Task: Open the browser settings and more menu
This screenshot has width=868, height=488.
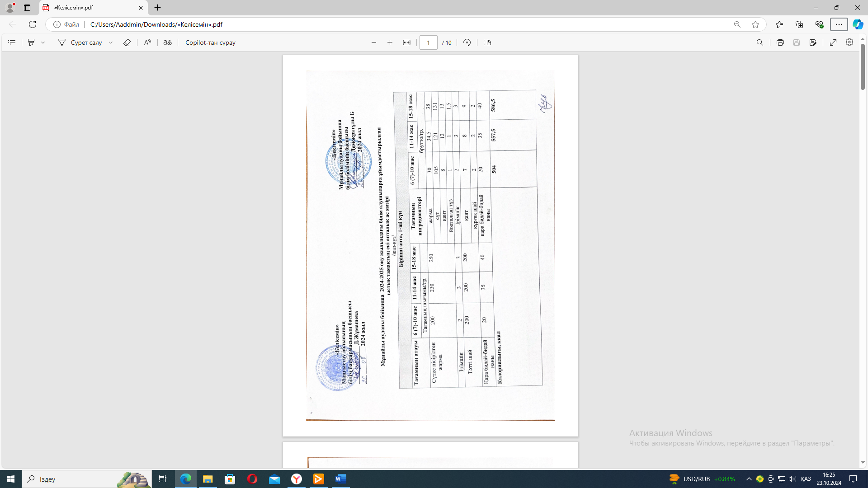Action: pos(839,24)
